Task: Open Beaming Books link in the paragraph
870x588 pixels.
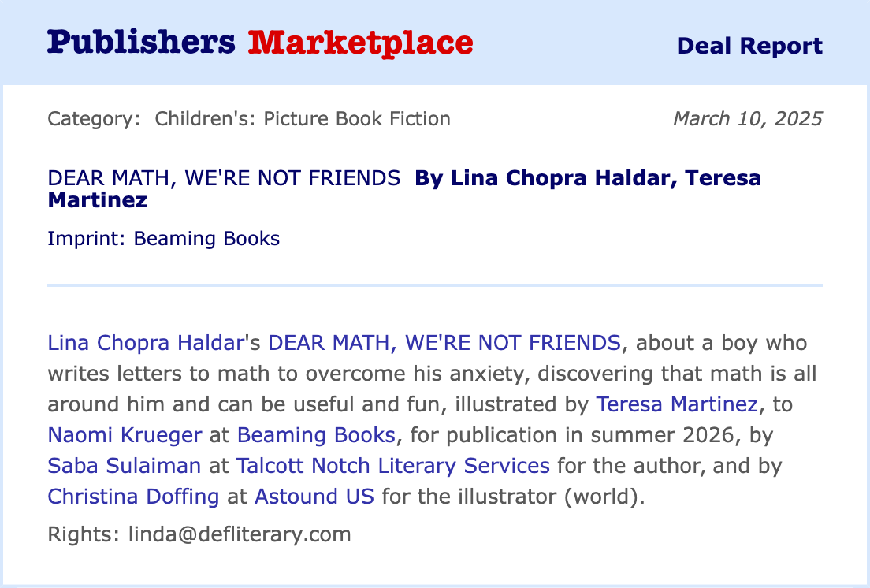Action: [316, 434]
